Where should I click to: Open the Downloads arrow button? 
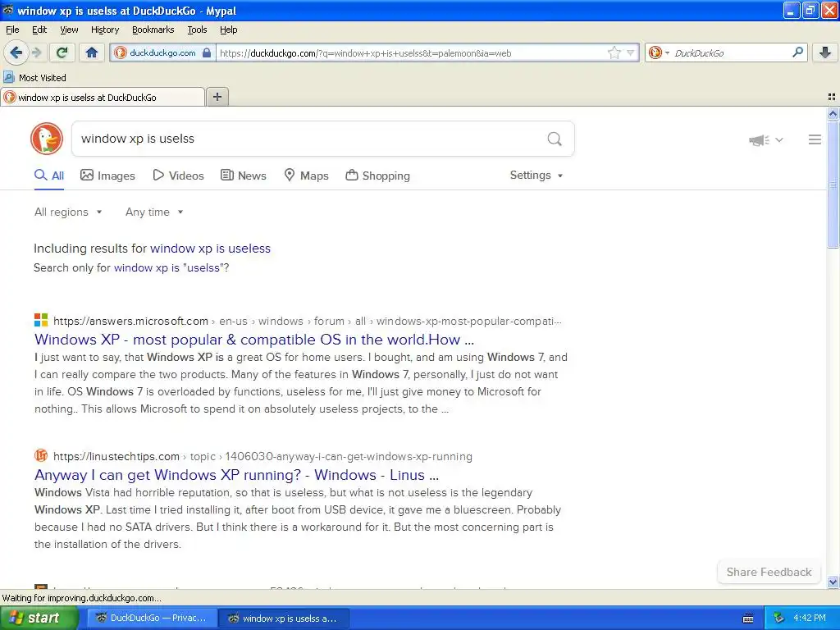click(825, 52)
